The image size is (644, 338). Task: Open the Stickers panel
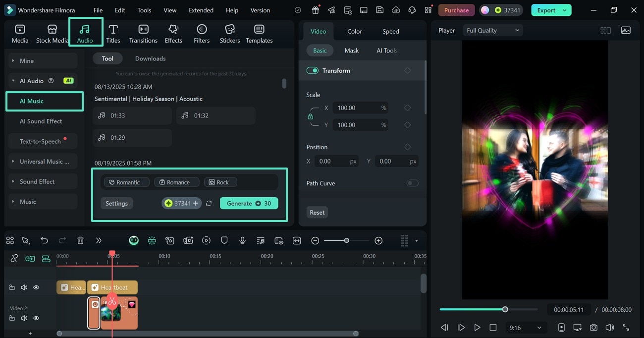pos(229,34)
